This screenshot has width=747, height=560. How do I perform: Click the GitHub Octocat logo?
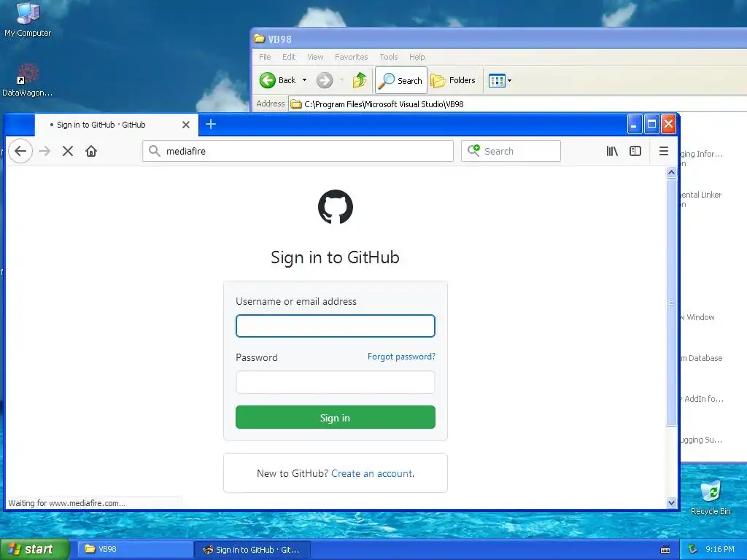(336, 206)
